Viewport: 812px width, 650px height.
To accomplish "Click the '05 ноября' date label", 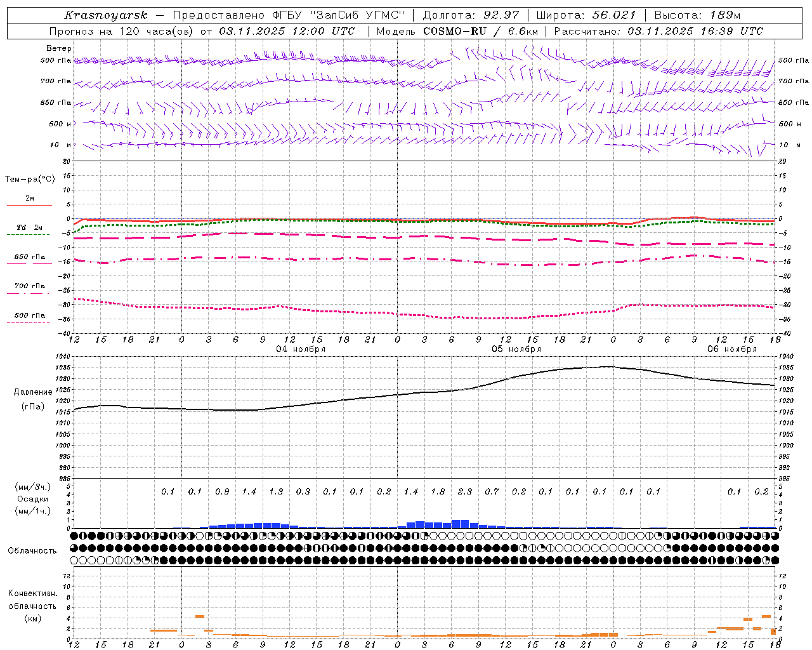I will 516,349.
